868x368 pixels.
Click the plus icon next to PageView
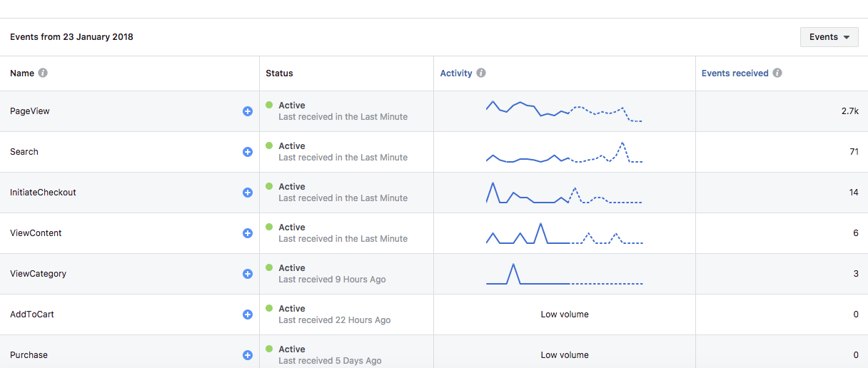(x=248, y=111)
